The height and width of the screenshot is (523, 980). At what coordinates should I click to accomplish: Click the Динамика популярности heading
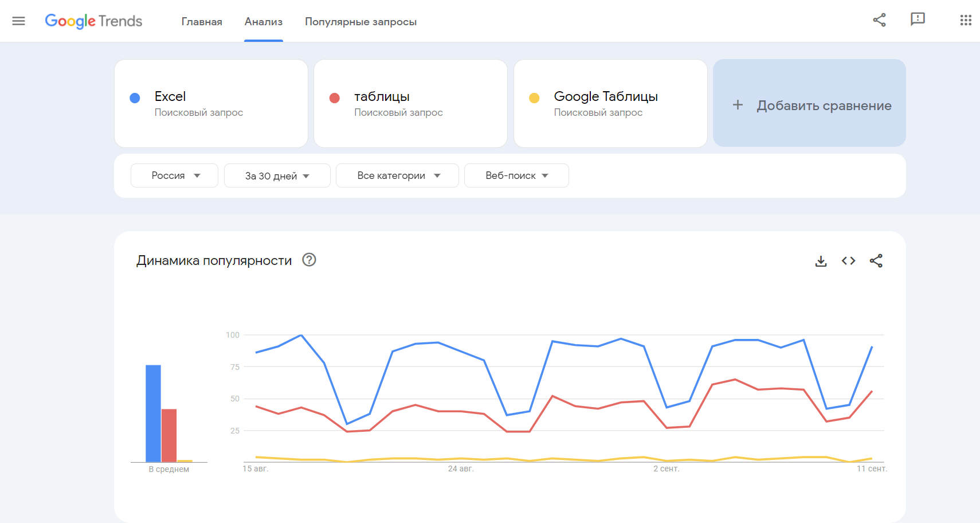coord(214,260)
